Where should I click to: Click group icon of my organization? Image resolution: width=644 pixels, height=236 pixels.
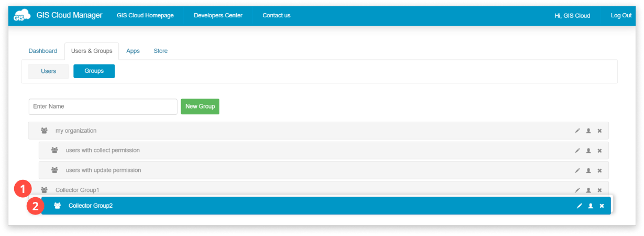[x=45, y=131]
